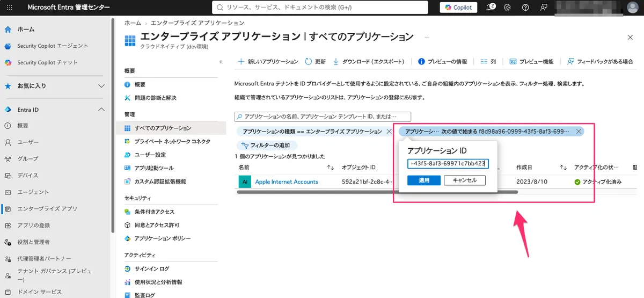Screen dimensions: 644x298
Task: Click 更新 refresh toolbar button
Action: coord(315,62)
